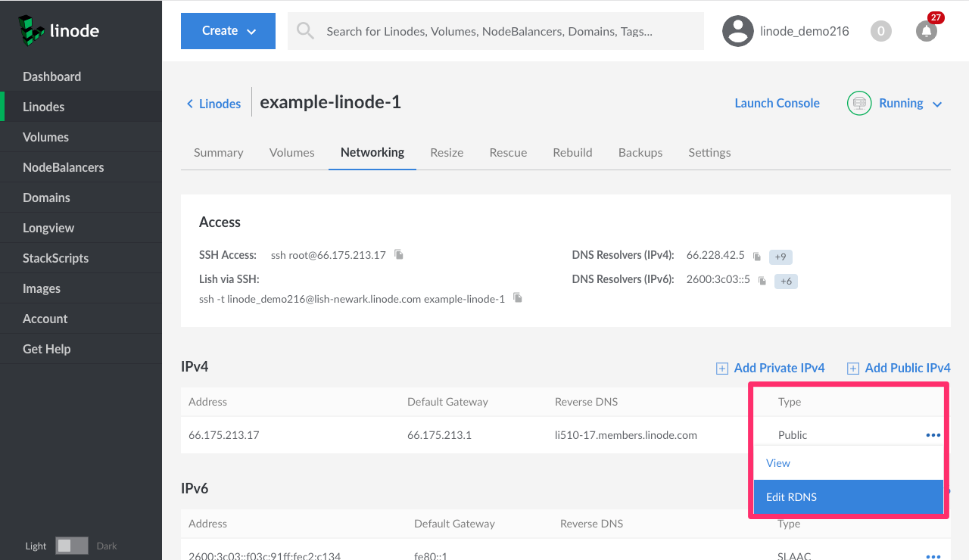Open the Create dropdown
This screenshot has width=969, height=560.
[x=228, y=31]
